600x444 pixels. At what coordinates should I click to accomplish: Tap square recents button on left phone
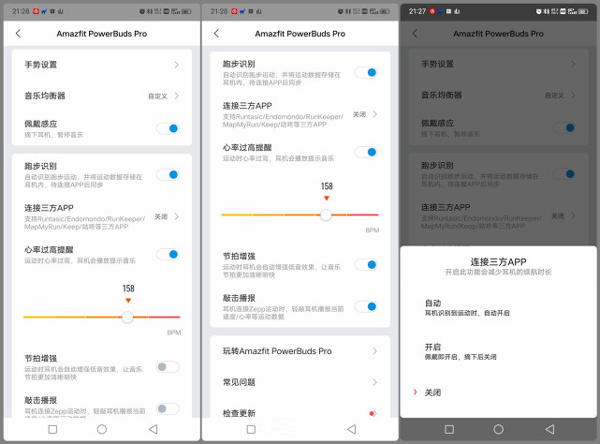(x=53, y=429)
